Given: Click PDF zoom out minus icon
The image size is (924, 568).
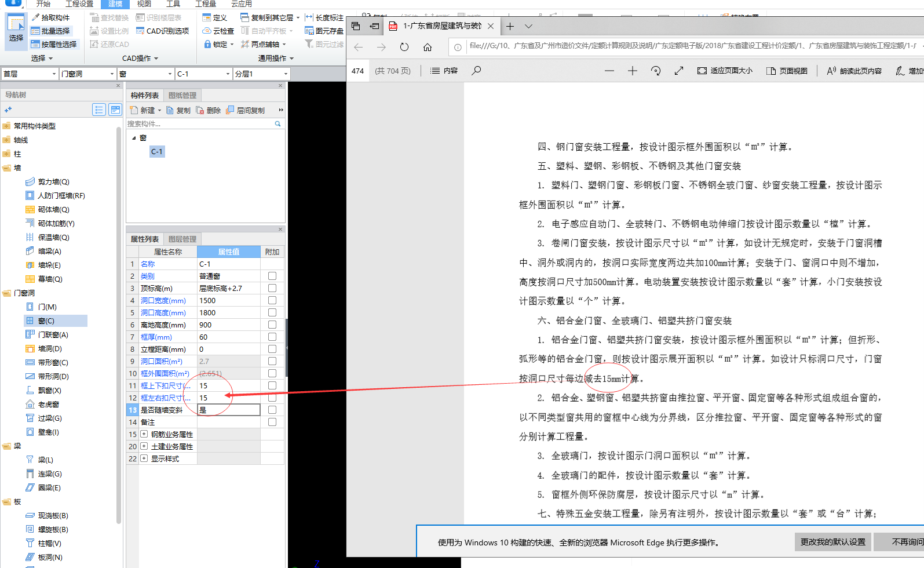Looking at the screenshot, I should coord(609,71).
